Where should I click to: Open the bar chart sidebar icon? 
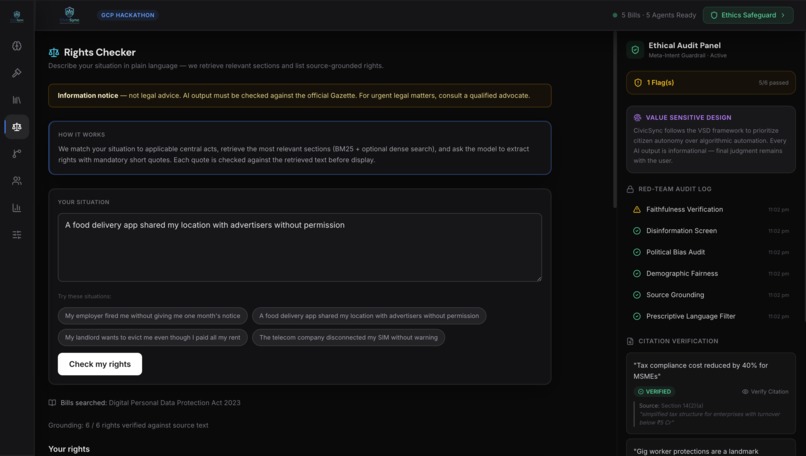[x=17, y=208]
